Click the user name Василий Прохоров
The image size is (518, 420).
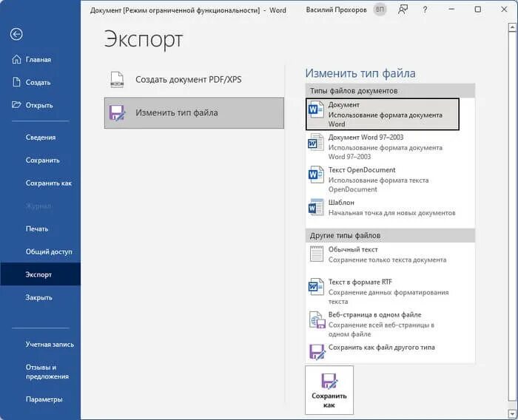click(336, 10)
